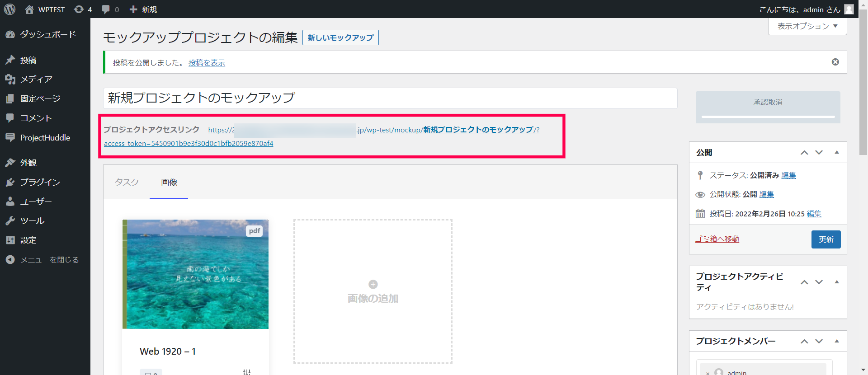Click the page vertical scrollbar

pyautogui.click(x=863, y=81)
